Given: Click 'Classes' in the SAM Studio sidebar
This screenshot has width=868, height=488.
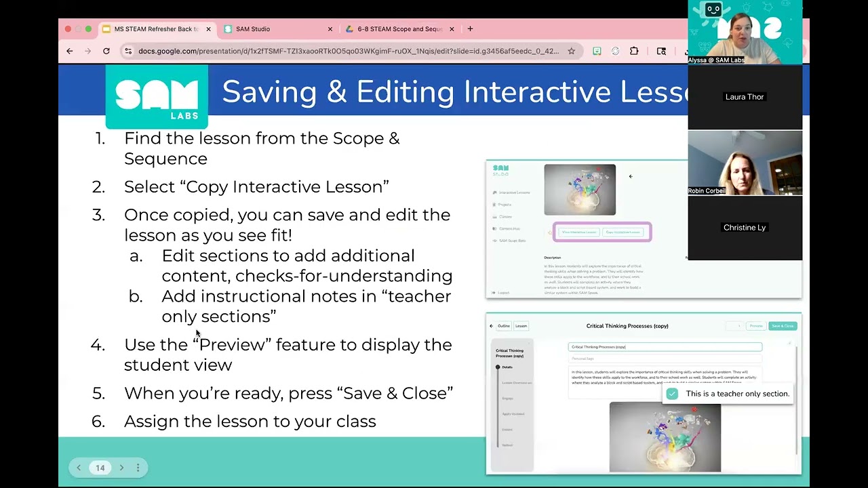Looking at the screenshot, I should click(x=502, y=217).
